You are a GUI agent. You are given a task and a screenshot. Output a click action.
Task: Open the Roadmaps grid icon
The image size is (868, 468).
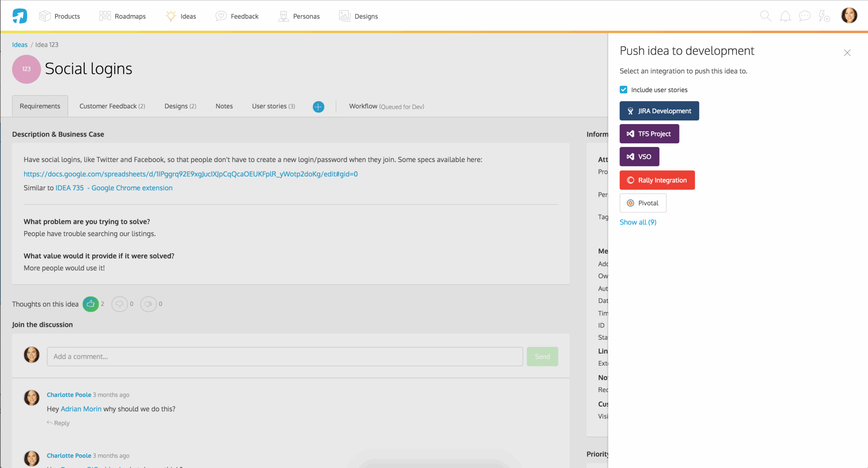pyautogui.click(x=105, y=16)
